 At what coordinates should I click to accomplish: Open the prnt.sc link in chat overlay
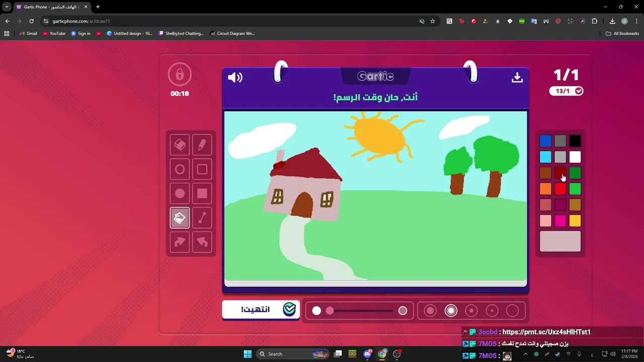pos(546,332)
